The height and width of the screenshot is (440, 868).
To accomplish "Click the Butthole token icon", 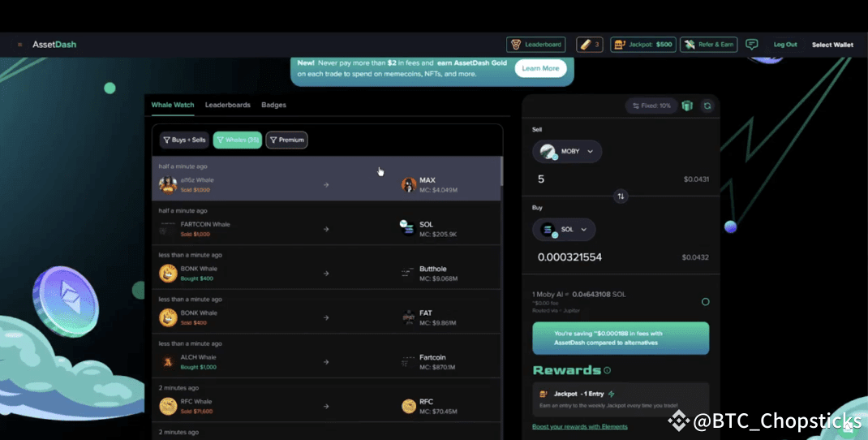I will click(x=408, y=273).
